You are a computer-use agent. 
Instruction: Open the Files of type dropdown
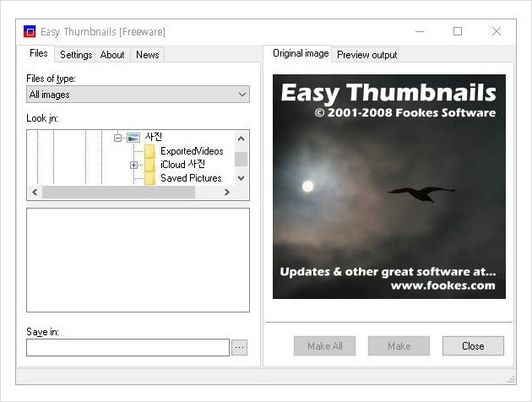pos(138,95)
